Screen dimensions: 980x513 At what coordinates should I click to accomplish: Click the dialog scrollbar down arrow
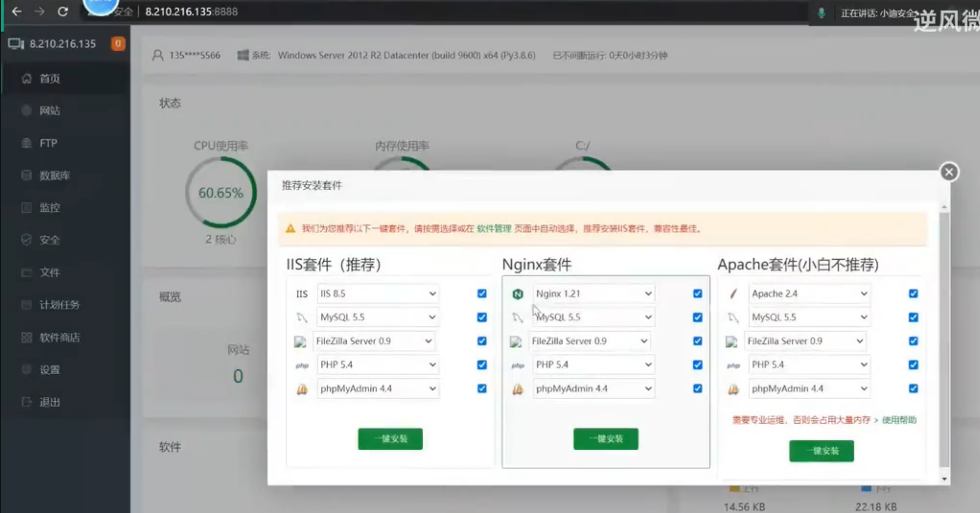944,478
